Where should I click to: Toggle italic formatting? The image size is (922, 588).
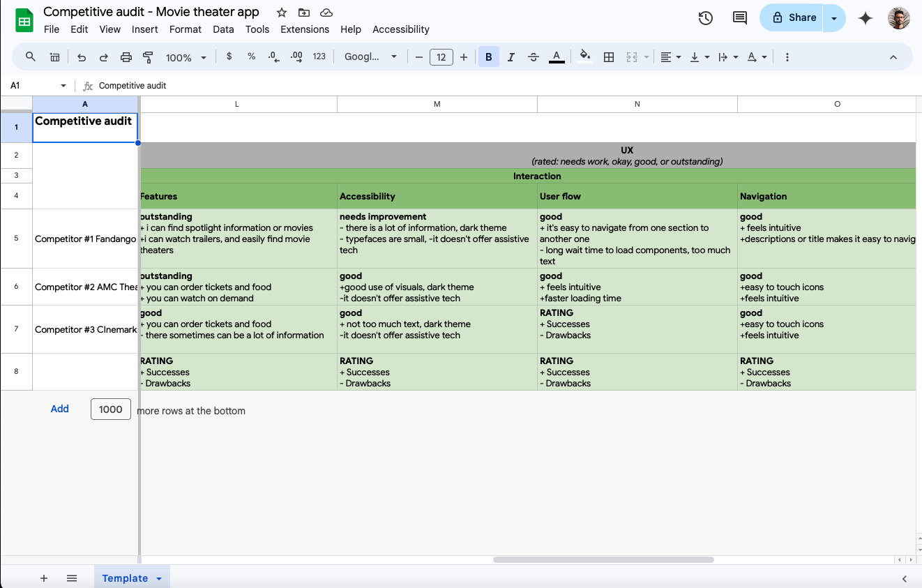point(511,57)
